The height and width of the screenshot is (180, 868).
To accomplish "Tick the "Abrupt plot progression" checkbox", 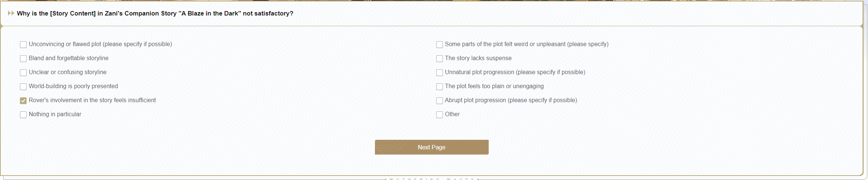I will click(440, 101).
